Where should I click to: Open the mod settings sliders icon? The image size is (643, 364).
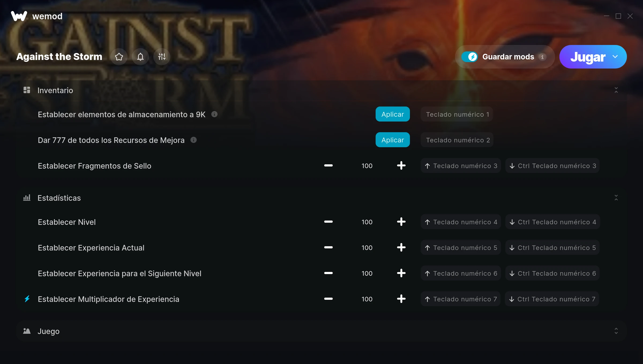coord(162,57)
